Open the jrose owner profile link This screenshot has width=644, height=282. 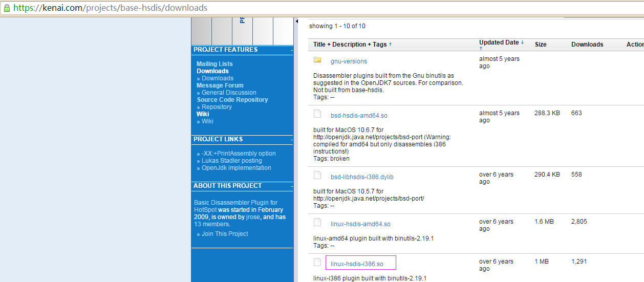point(253,217)
